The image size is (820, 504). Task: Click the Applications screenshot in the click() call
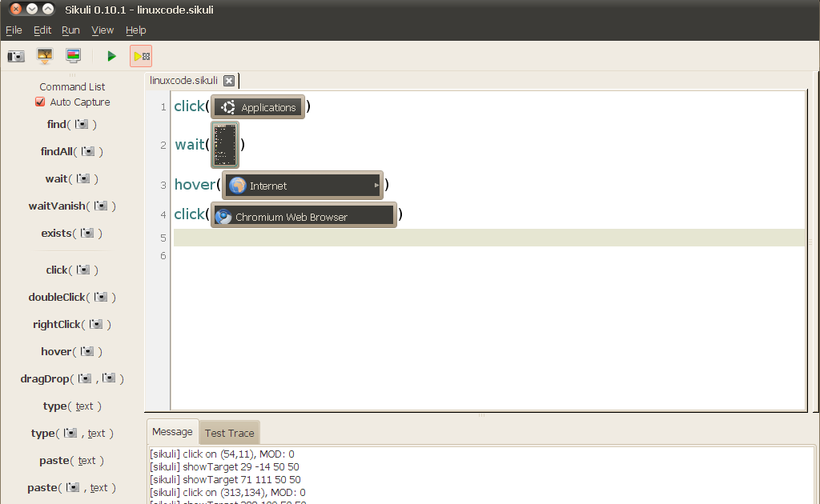click(257, 106)
